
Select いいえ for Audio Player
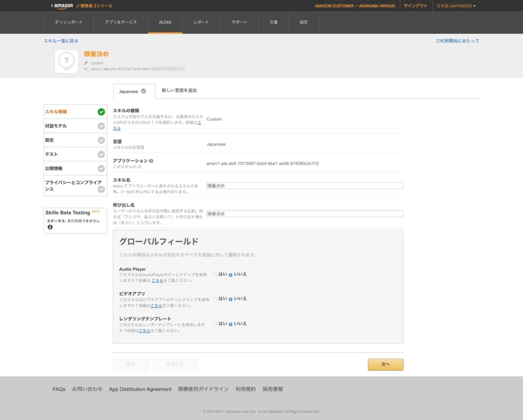click(x=230, y=275)
